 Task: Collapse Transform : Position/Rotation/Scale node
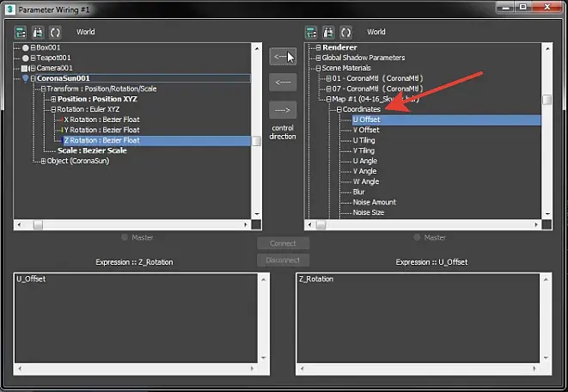pyautogui.click(x=43, y=89)
